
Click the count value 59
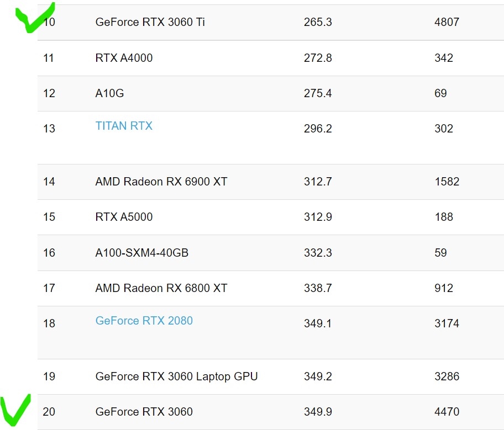click(x=440, y=253)
